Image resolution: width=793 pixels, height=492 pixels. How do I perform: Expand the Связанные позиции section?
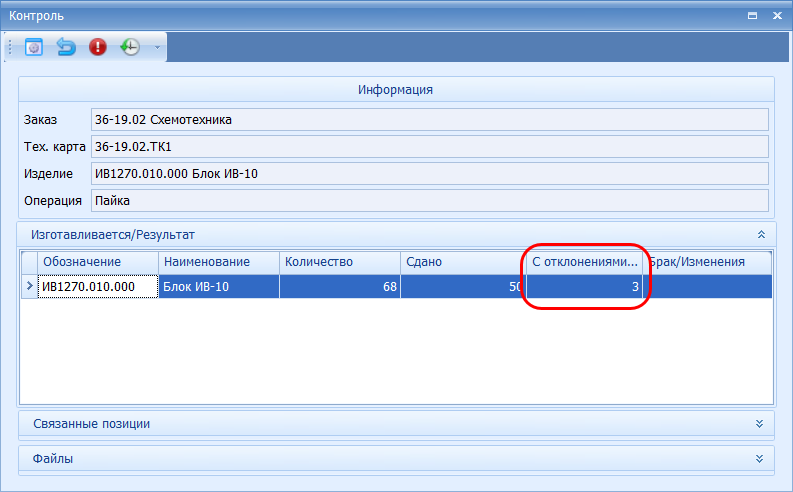(760, 423)
